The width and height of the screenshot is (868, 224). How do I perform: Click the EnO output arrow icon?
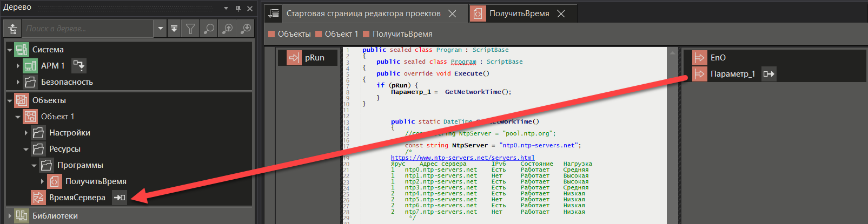tap(699, 58)
